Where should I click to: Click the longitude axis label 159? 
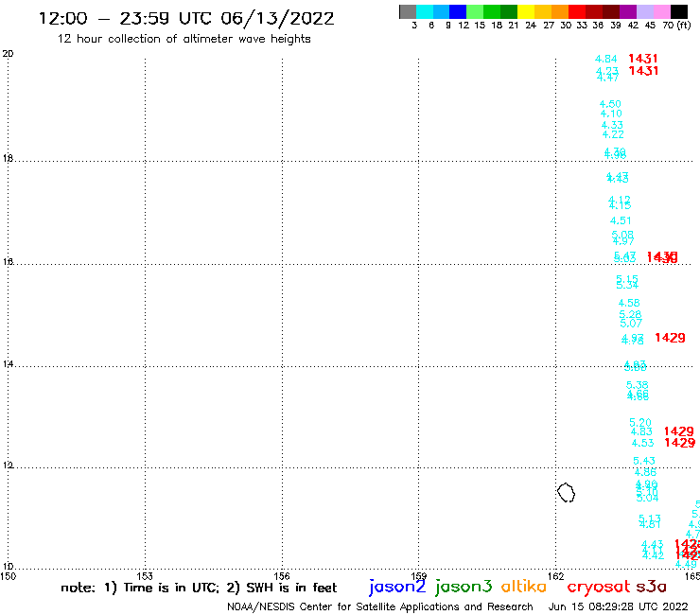(x=418, y=576)
